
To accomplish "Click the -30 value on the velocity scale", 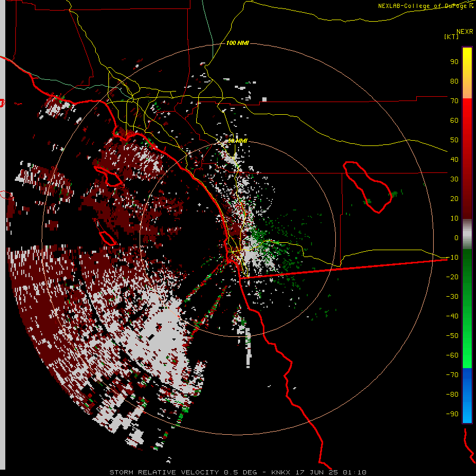I will coord(452,297).
